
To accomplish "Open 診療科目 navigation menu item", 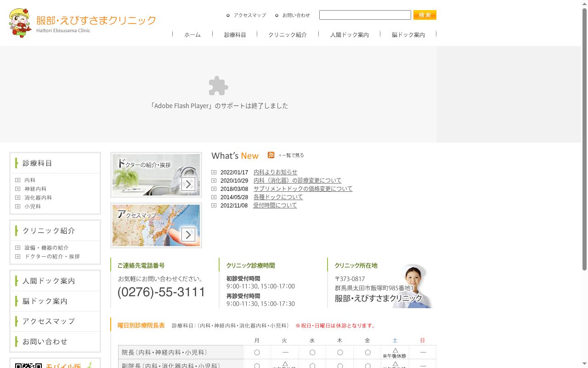I will pyautogui.click(x=235, y=34).
